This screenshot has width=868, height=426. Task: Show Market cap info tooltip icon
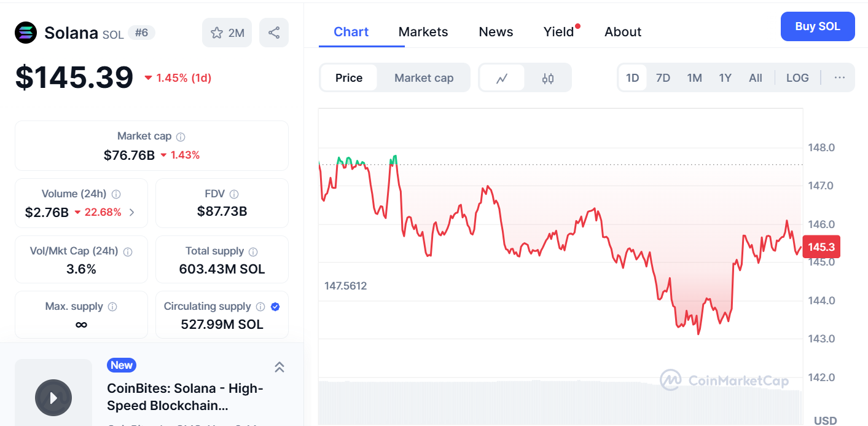click(x=181, y=136)
